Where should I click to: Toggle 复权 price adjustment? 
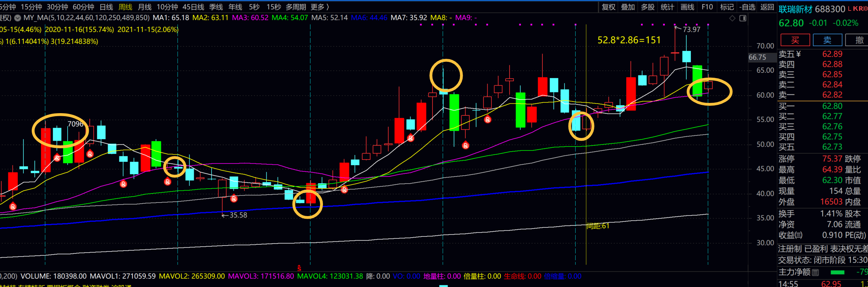609,7
